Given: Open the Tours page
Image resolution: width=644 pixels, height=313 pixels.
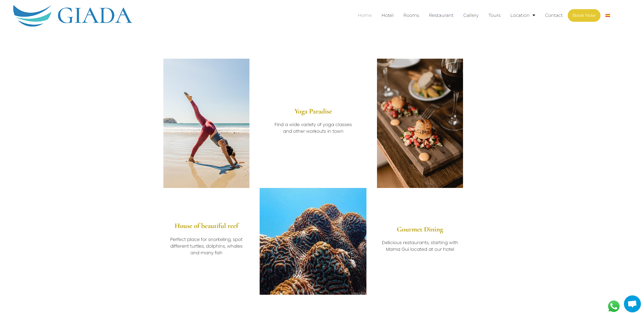Looking at the screenshot, I should click(494, 15).
